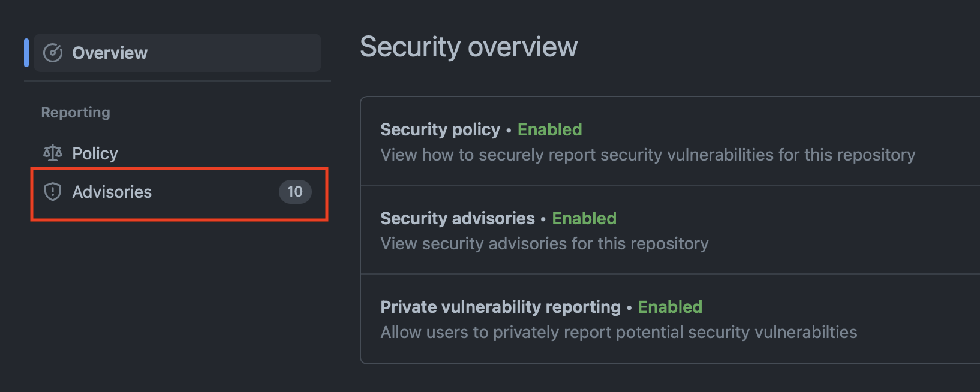Select the Overview sidebar item
Image resolution: width=980 pixels, height=392 pixels.
pyautogui.click(x=178, y=53)
